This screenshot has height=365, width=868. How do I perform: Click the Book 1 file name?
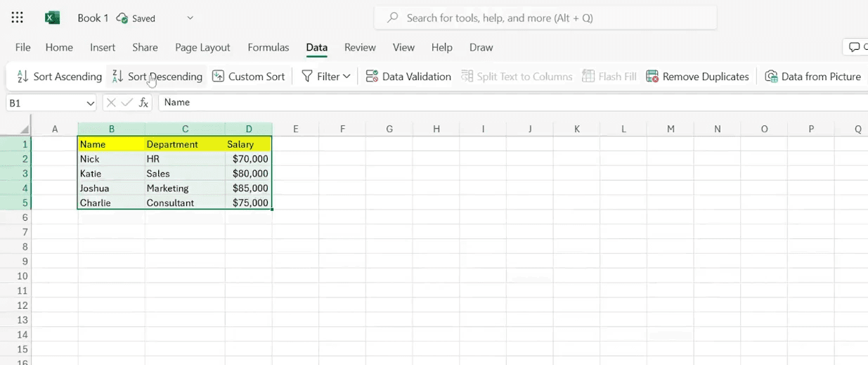click(x=93, y=18)
